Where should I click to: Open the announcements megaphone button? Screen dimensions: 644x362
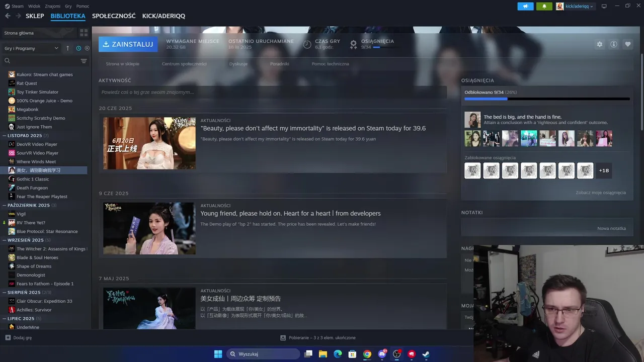pyautogui.click(x=525, y=6)
